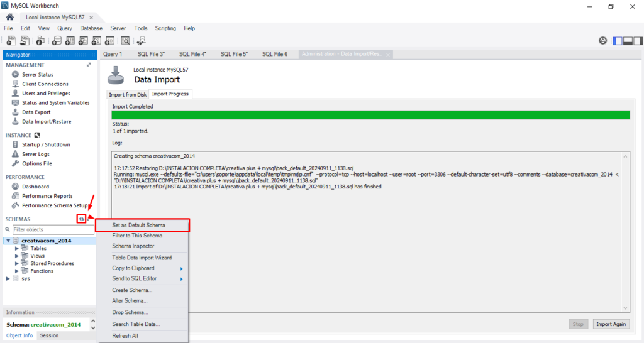The width and height of the screenshot is (644, 343).
Task: Open the Database menu
Action: [x=91, y=28]
